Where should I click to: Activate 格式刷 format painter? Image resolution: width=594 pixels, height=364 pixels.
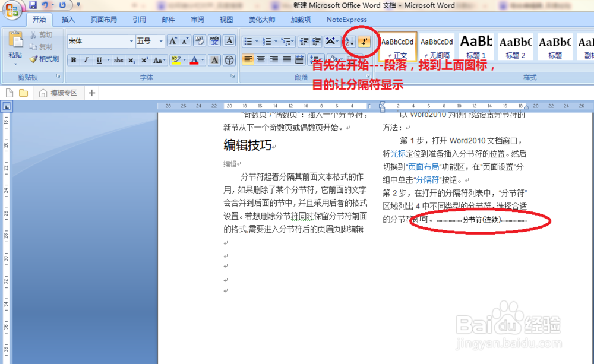click(x=45, y=59)
